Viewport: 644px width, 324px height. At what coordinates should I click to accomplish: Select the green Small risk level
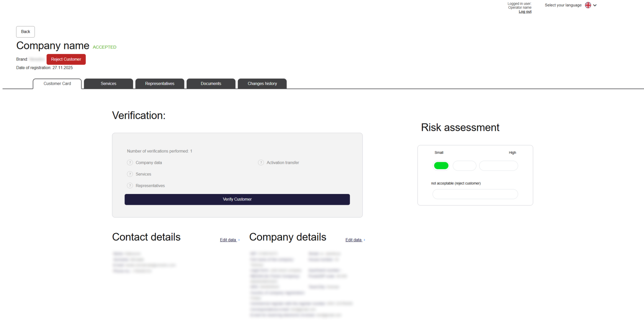441,166
